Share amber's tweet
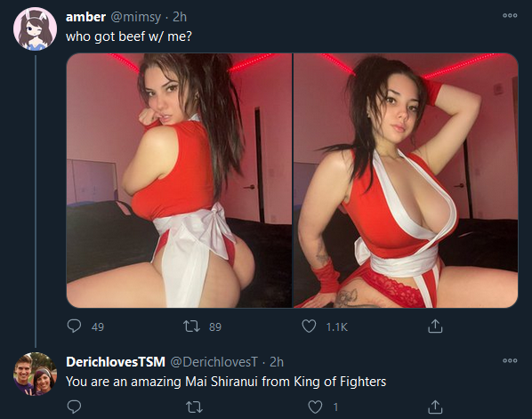 click(x=435, y=326)
